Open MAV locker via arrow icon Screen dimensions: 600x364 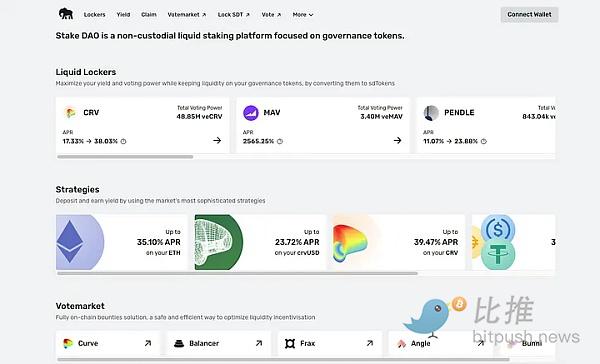(398, 140)
